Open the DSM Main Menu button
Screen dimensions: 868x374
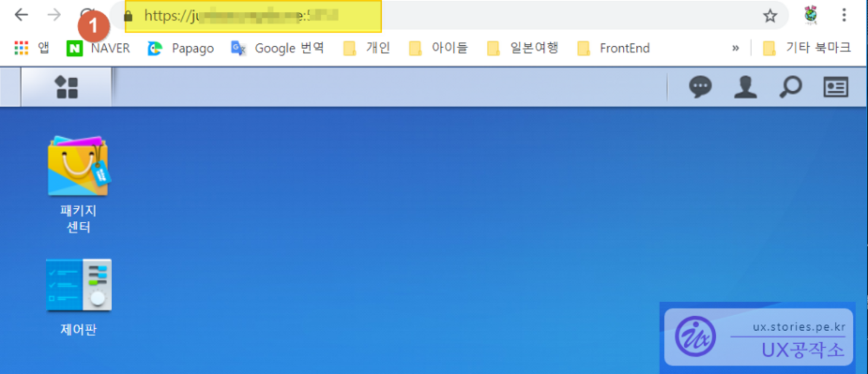click(66, 87)
